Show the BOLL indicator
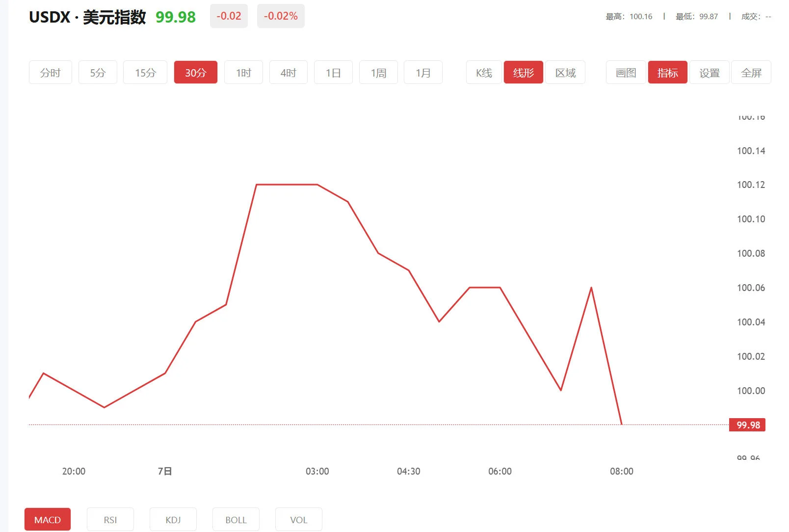 (236, 519)
